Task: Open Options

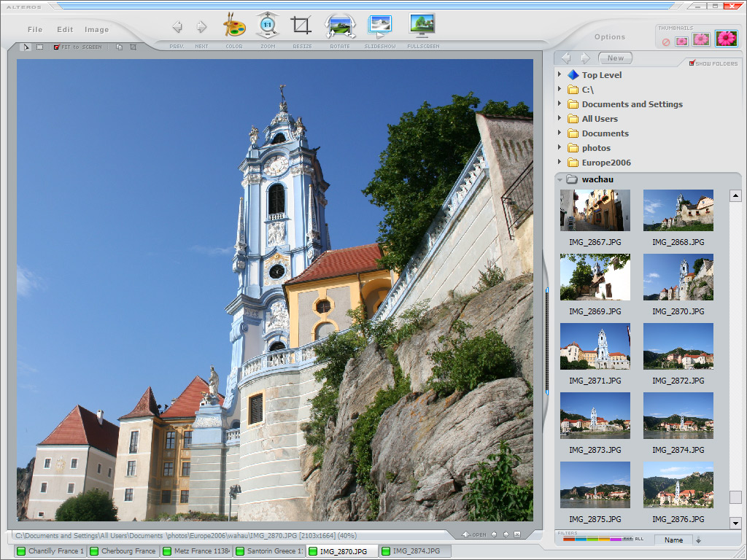Action: pos(609,37)
